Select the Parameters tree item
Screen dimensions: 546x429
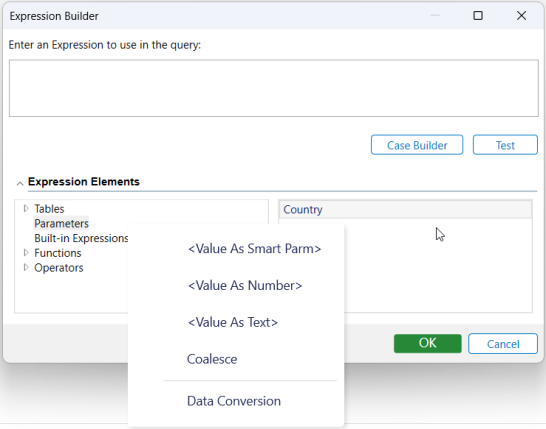pyautogui.click(x=61, y=223)
